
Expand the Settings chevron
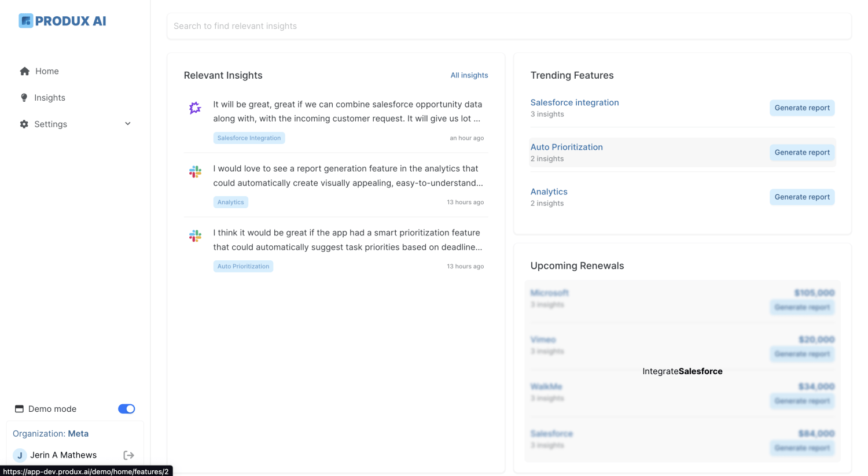click(x=128, y=124)
